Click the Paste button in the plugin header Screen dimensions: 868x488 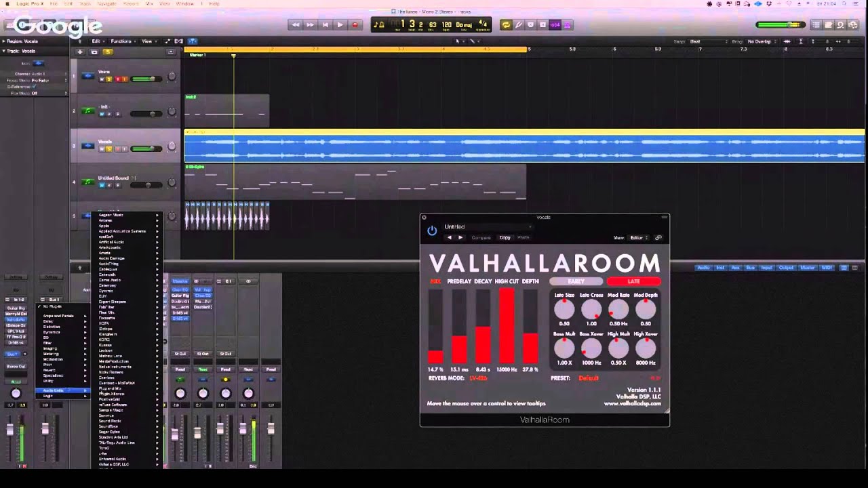tap(524, 238)
